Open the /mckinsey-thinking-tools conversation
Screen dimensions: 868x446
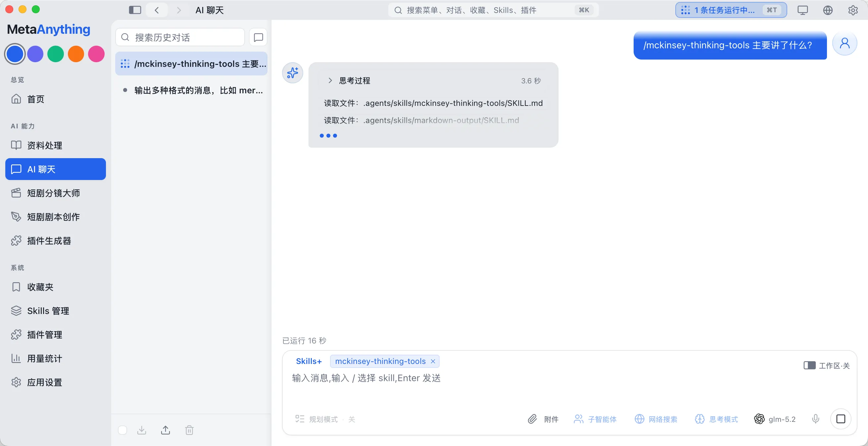[191, 64]
